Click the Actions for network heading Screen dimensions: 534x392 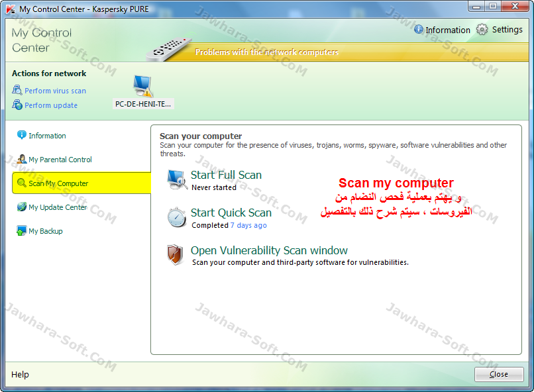click(x=49, y=73)
